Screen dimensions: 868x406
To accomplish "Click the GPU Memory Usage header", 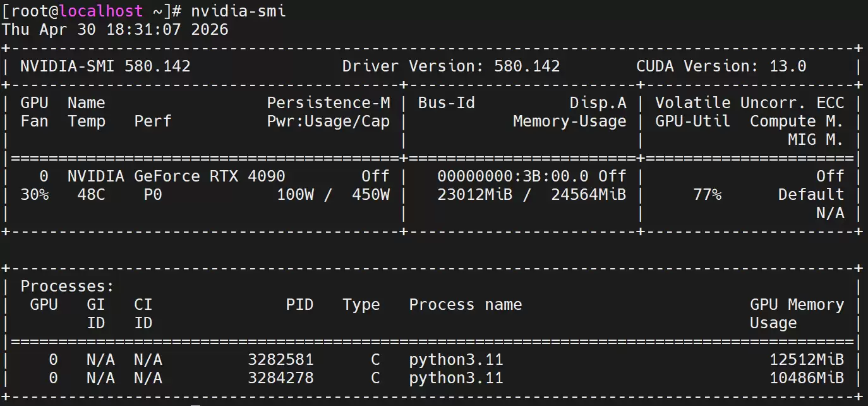I will (x=797, y=314).
